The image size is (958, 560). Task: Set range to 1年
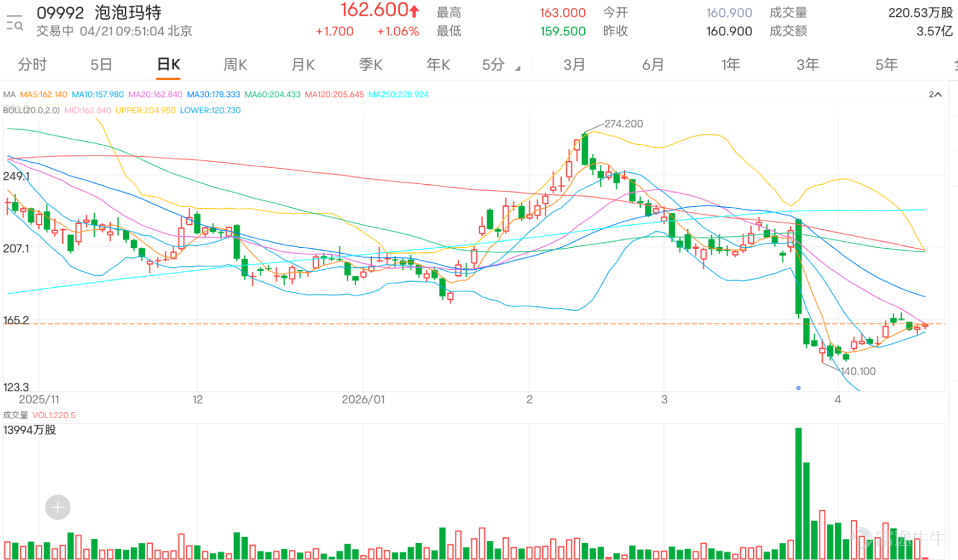click(x=730, y=65)
